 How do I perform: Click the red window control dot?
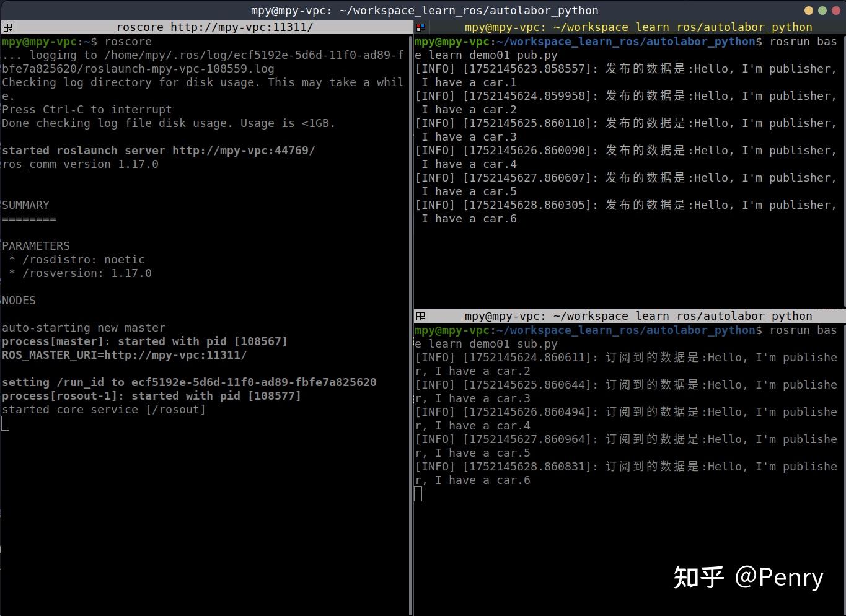pyautogui.click(x=835, y=11)
